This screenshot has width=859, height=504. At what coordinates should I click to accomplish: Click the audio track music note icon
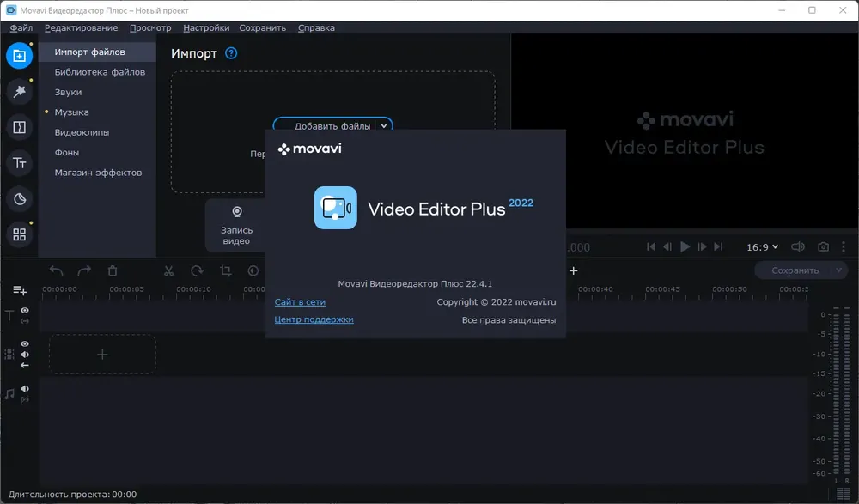click(9, 394)
